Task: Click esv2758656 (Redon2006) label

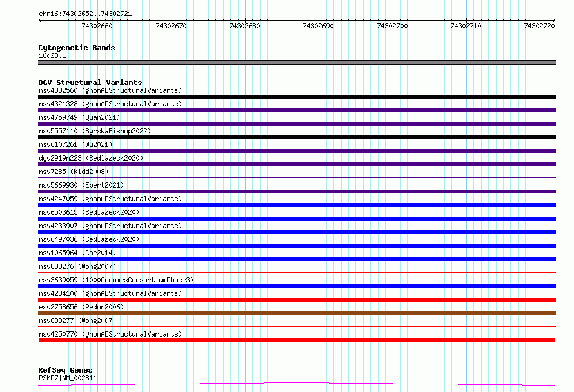Action: pos(81,307)
